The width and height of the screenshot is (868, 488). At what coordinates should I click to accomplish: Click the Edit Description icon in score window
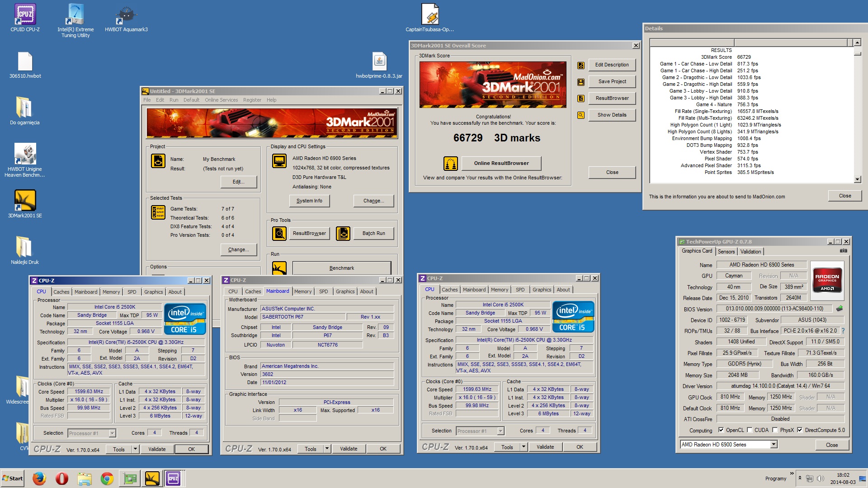point(581,66)
